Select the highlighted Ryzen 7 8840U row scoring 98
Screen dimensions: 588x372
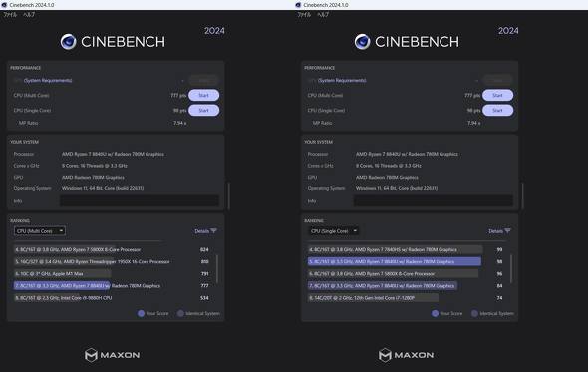point(407,261)
